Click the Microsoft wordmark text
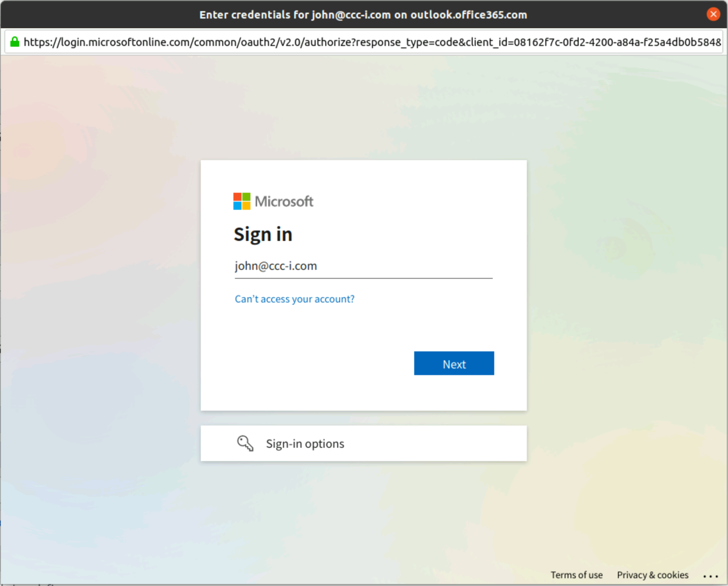 [284, 201]
